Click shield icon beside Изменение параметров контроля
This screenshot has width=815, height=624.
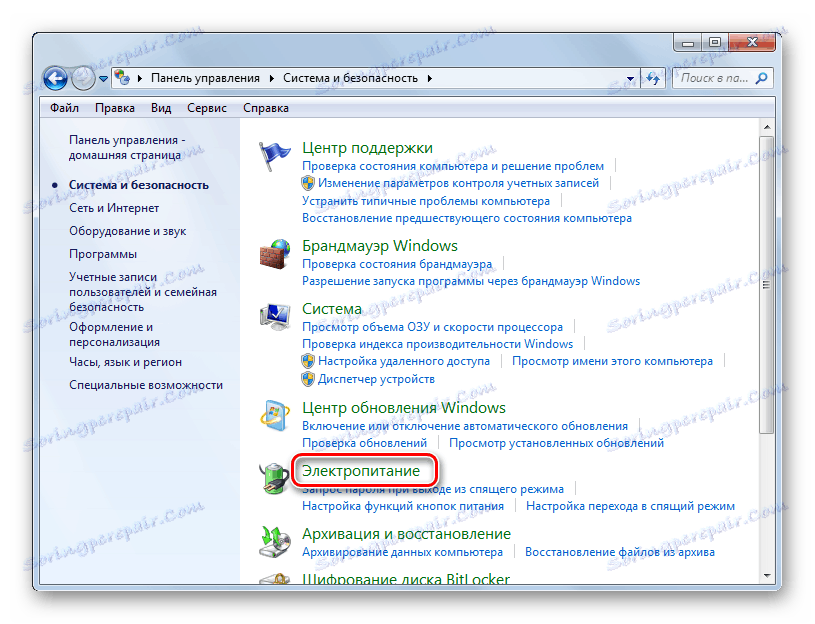point(308,183)
